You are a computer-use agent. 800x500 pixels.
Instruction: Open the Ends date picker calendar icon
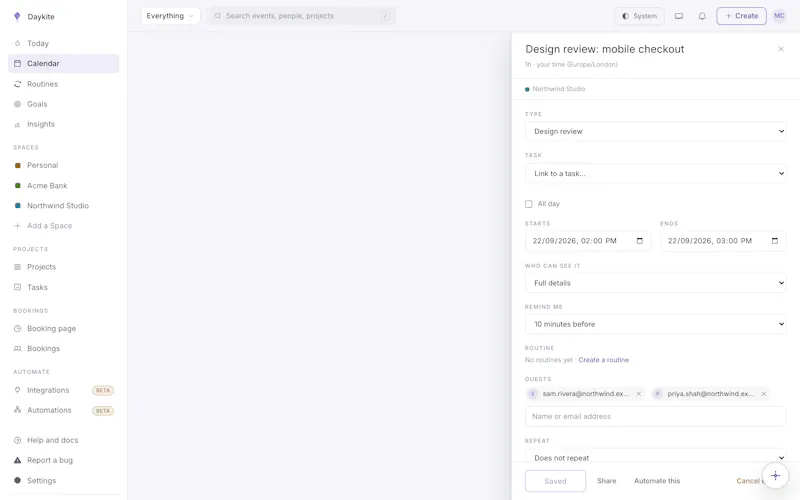775,241
